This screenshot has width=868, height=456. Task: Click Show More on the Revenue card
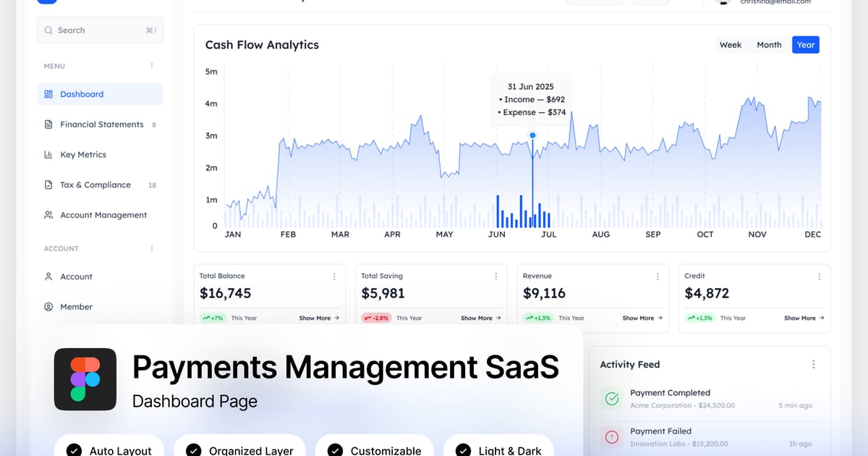click(x=639, y=318)
